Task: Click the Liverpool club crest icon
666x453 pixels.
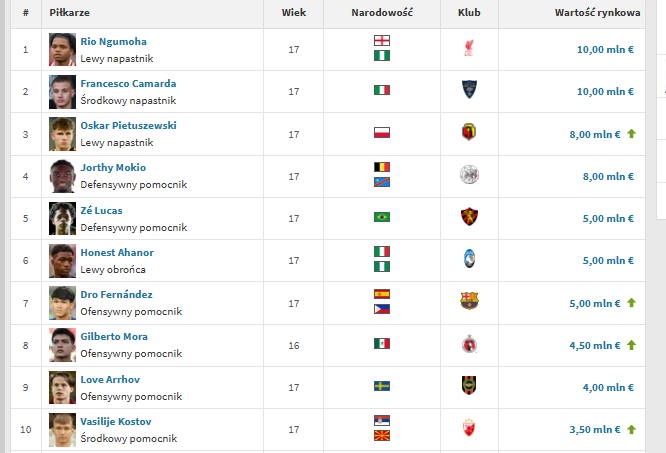Action: pyautogui.click(x=469, y=48)
